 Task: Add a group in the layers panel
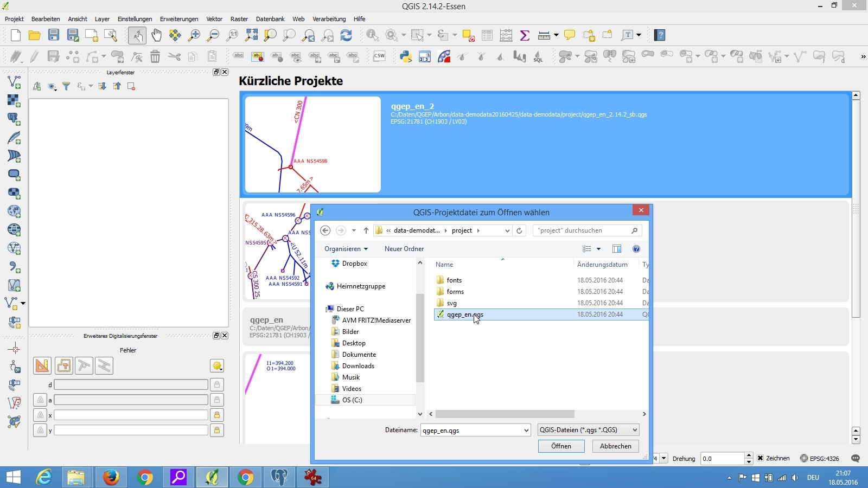click(x=37, y=86)
